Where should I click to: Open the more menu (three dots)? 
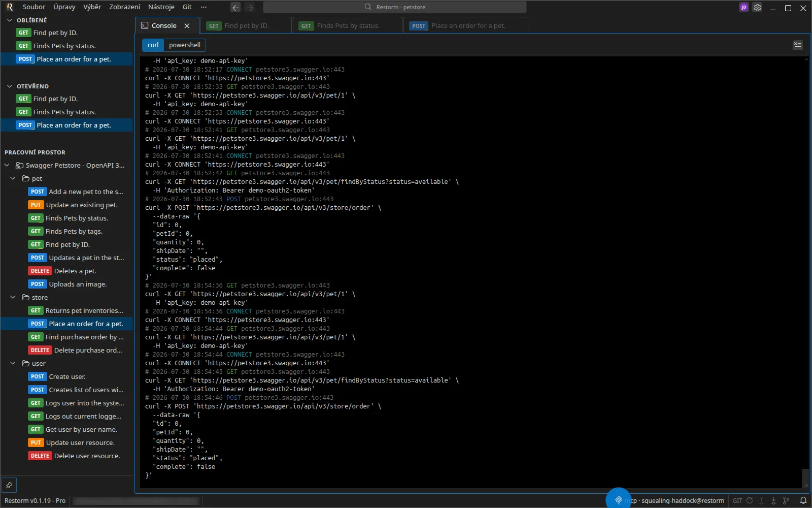point(204,7)
